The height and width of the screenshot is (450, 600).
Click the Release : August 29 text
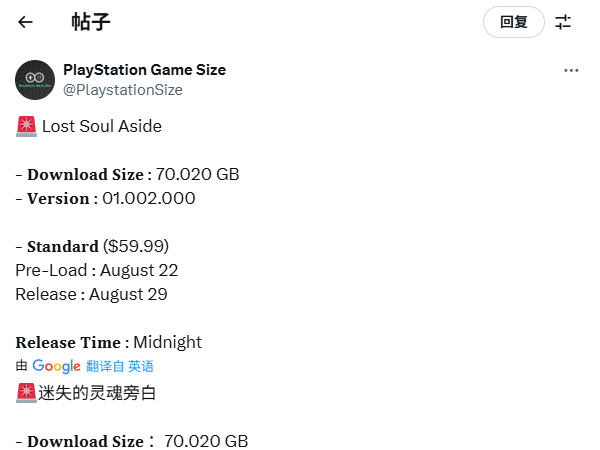[91, 295]
